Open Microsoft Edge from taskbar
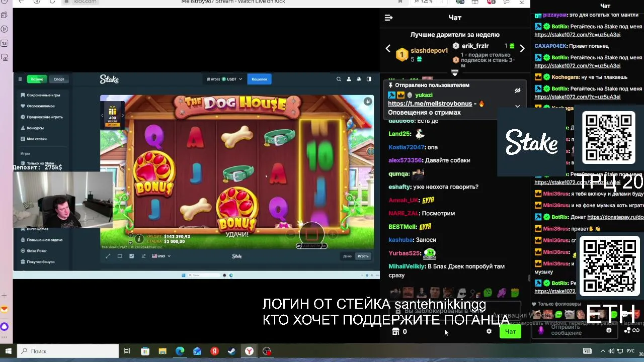 click(180, 351)
